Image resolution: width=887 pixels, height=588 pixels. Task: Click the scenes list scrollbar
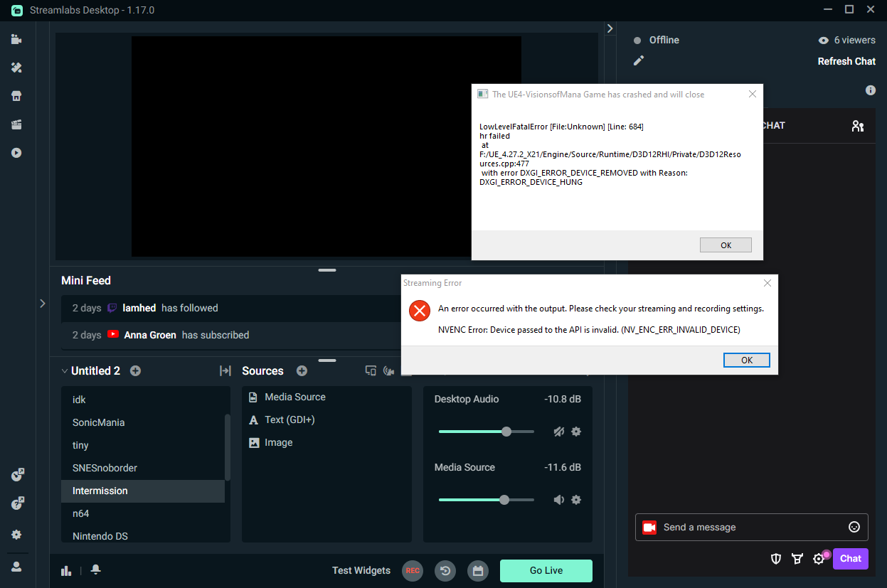click(228, 447)
